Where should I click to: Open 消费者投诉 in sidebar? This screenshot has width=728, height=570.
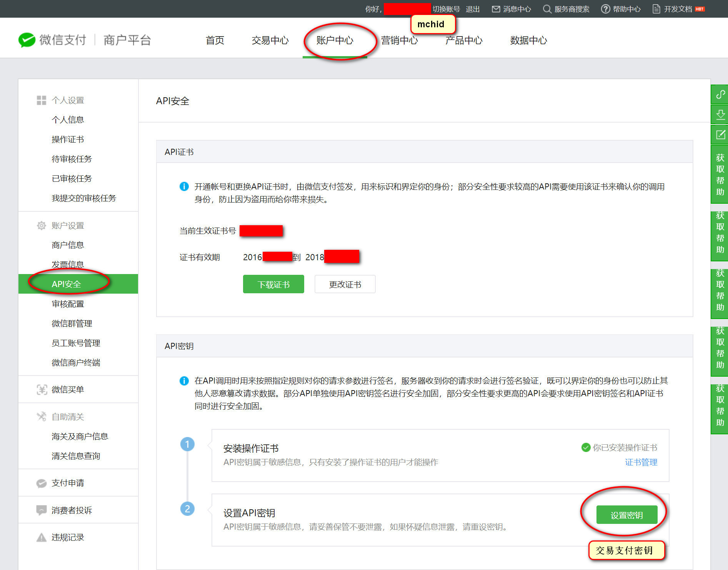pyautogui.click(x=72, y=510)
